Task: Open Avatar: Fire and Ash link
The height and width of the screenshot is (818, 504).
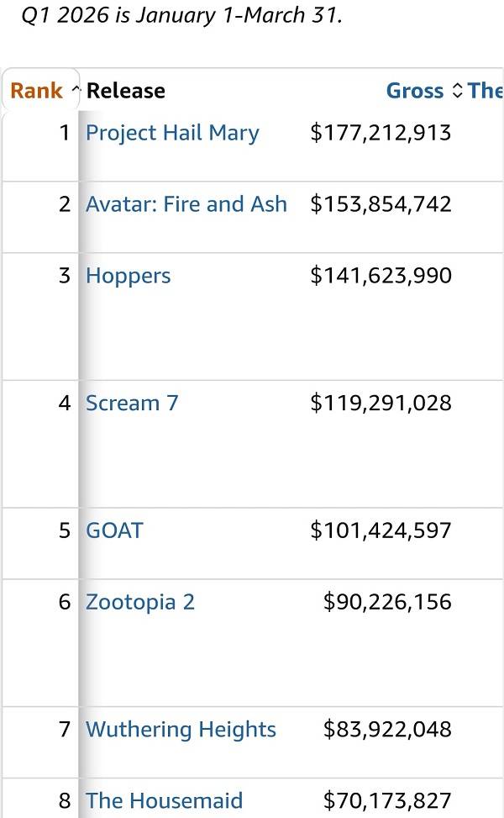Action: 186,204
